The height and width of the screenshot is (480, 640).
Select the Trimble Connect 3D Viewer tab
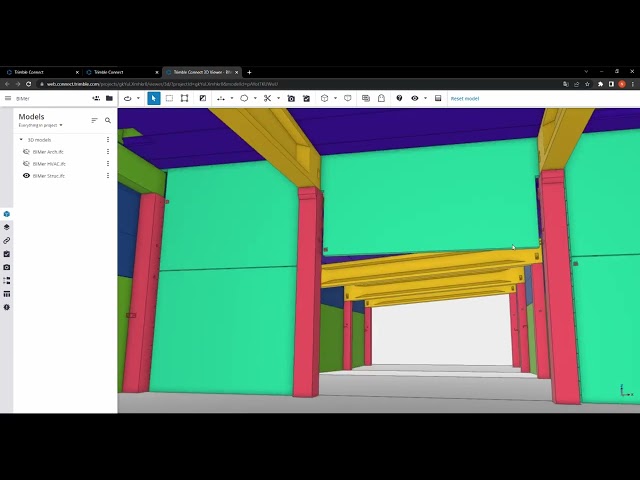[202, 72]
